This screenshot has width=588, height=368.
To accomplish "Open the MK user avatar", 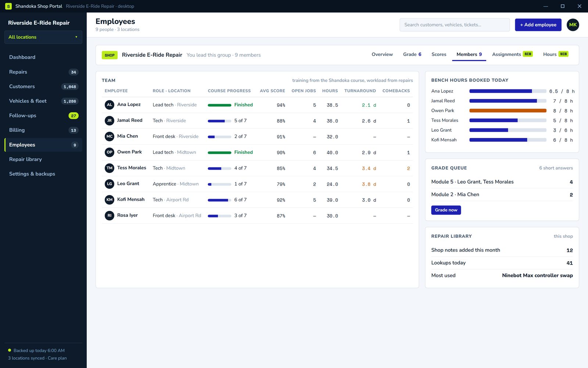I will (x=573, y=25).
